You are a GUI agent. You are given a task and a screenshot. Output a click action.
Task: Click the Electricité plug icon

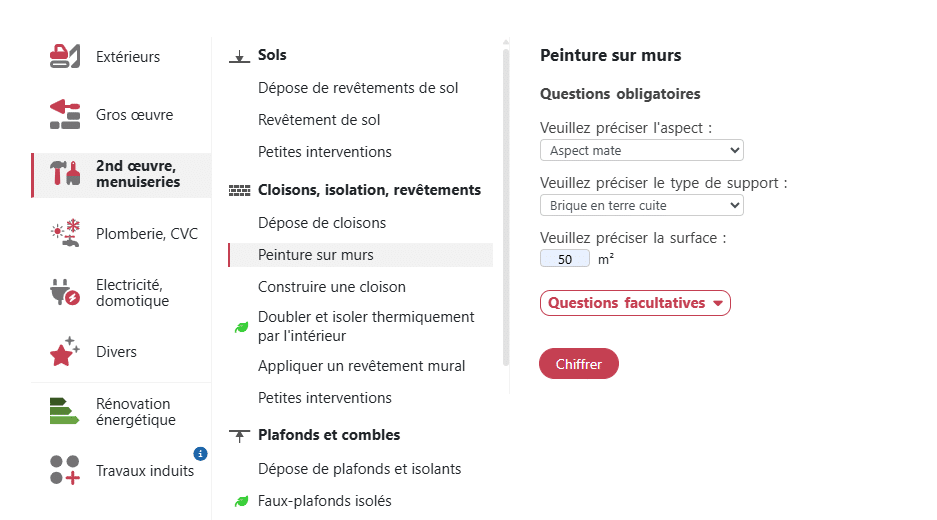click(64, 292)
